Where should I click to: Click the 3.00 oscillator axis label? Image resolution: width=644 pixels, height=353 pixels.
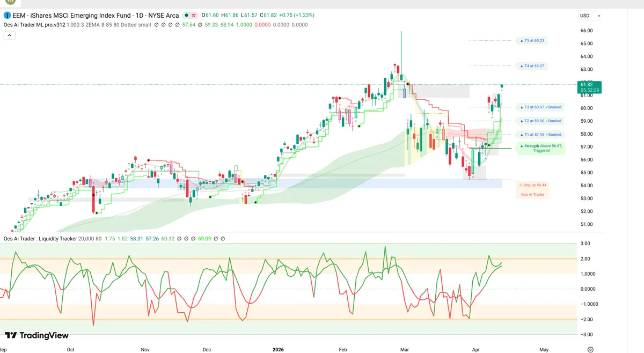point(586,244)
